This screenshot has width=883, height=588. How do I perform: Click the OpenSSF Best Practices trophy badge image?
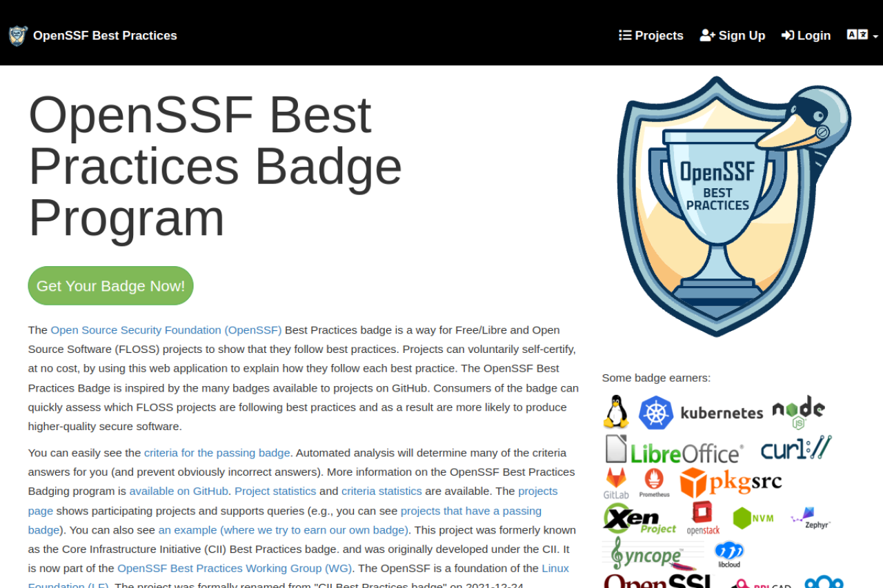pos(734,205)
